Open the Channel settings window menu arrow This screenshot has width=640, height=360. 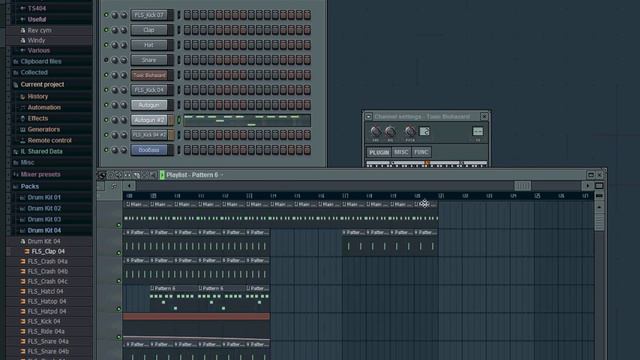click(369, 117)
